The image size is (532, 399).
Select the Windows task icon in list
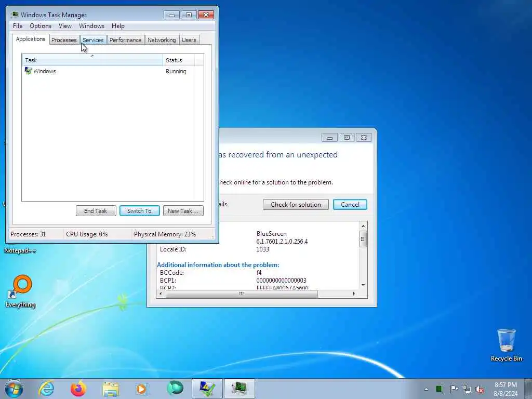click(x=28, y=71)
